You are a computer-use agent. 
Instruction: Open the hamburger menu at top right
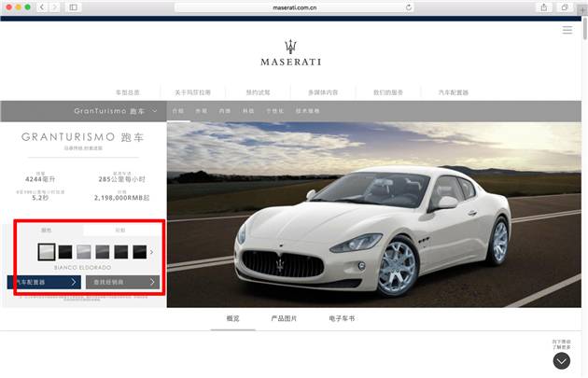point(567,30)
